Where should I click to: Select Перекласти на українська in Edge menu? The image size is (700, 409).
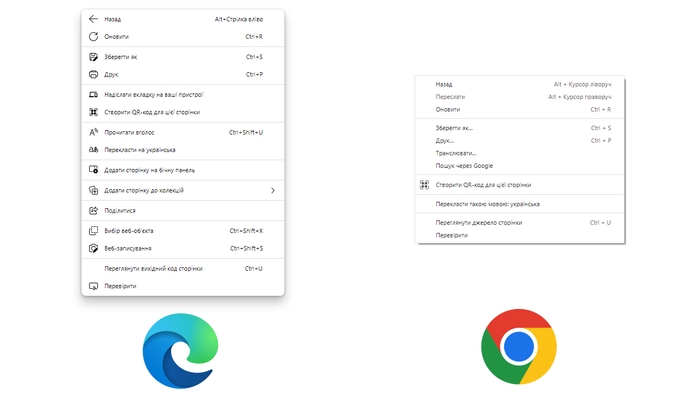[x=183, y=150]
